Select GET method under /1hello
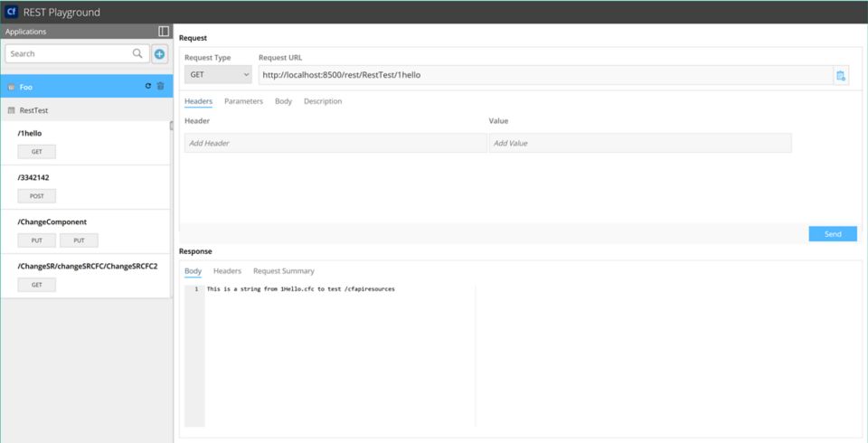This screenshot has height=443, width=868. pyautogui.click(x=37, y=152)
